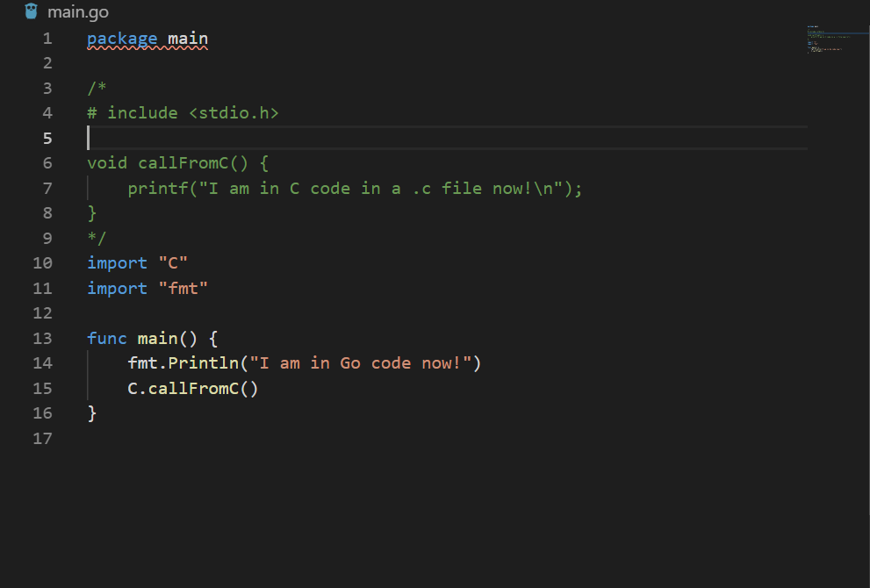Image resolution: width=870 pixels, height=588 pixels.
Task: Click the text cursor position on line 5
Action: (88, 138)
